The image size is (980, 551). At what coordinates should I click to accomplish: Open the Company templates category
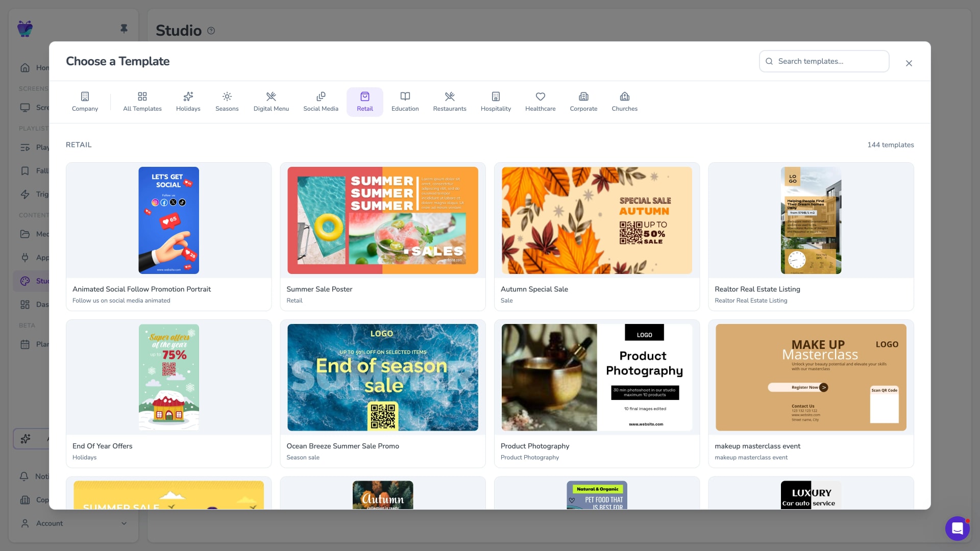pyautogui.click(x=85, y=102)
